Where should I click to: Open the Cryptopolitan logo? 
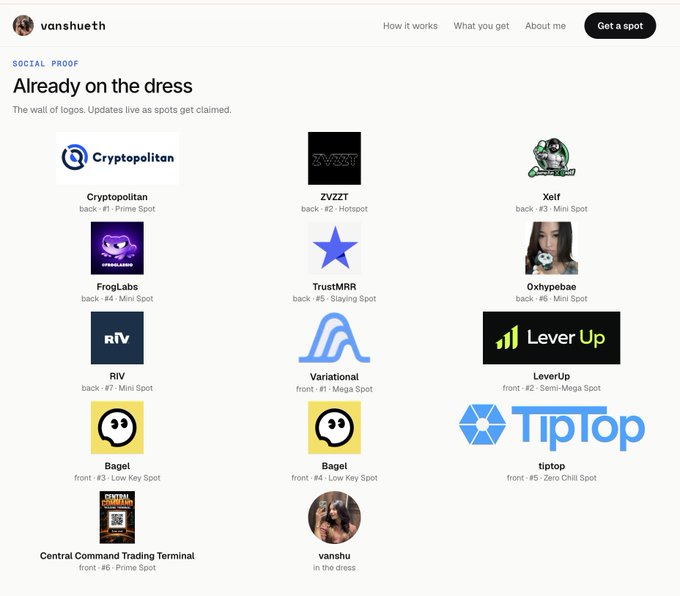(x=118, y=158)
